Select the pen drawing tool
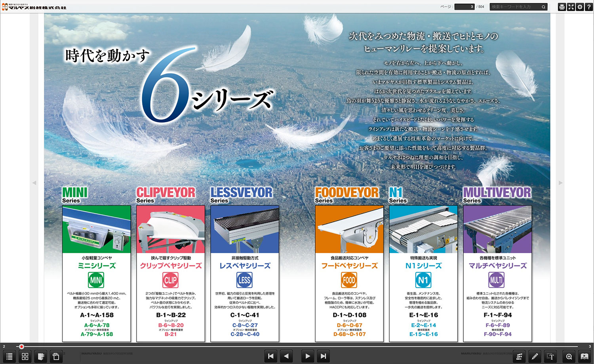The image size is (594, 364). click(x=535, y=356)
